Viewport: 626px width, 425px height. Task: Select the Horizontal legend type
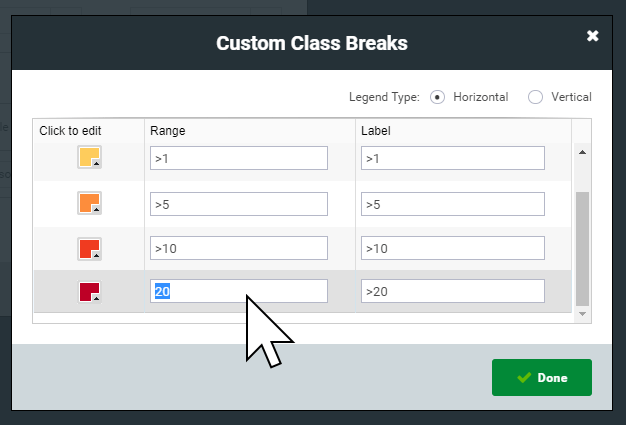tap(438, 97)
